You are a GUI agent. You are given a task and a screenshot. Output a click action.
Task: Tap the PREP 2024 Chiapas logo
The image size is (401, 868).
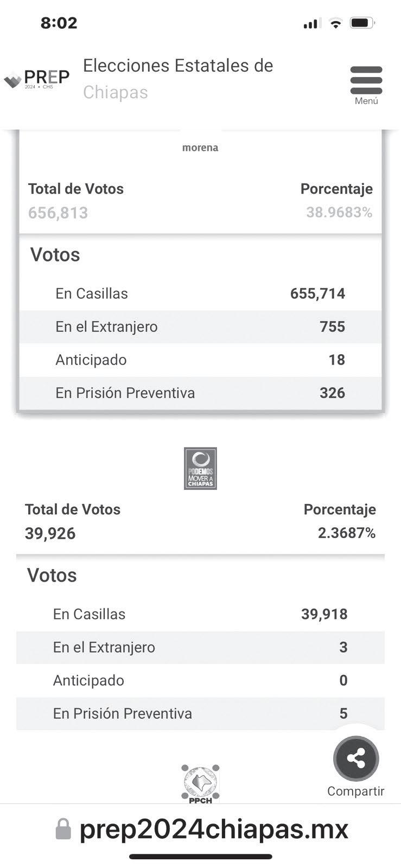(37, 79)
